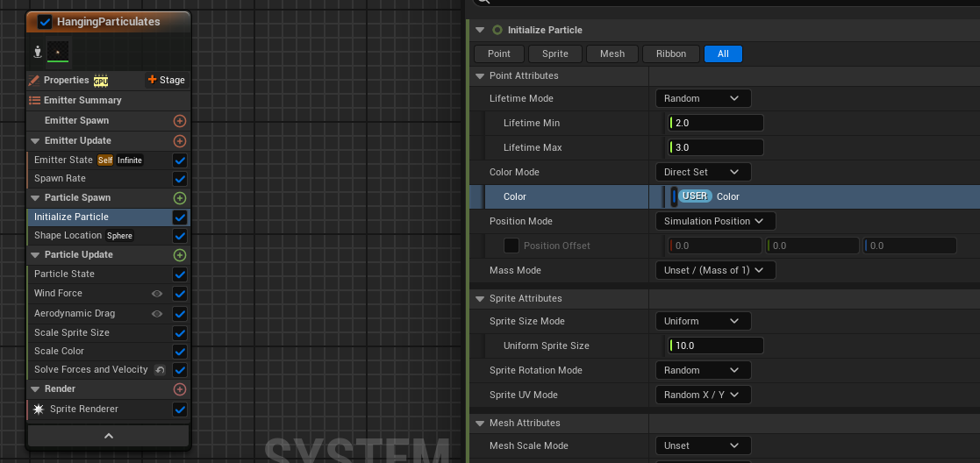The image size is (980, 463).
Task: Add a renderer via Render plus icon
Action: 179,389
